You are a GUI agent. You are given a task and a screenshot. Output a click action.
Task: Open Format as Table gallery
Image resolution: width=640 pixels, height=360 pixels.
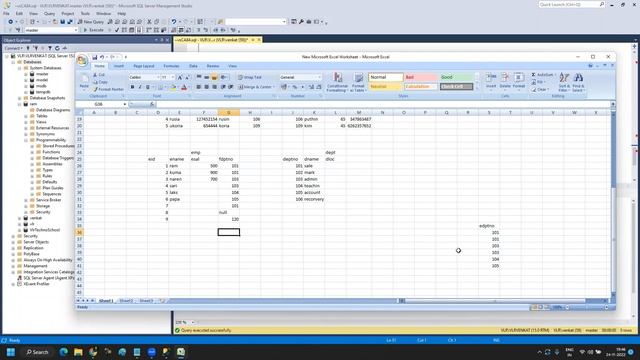[x=358, y=82]
